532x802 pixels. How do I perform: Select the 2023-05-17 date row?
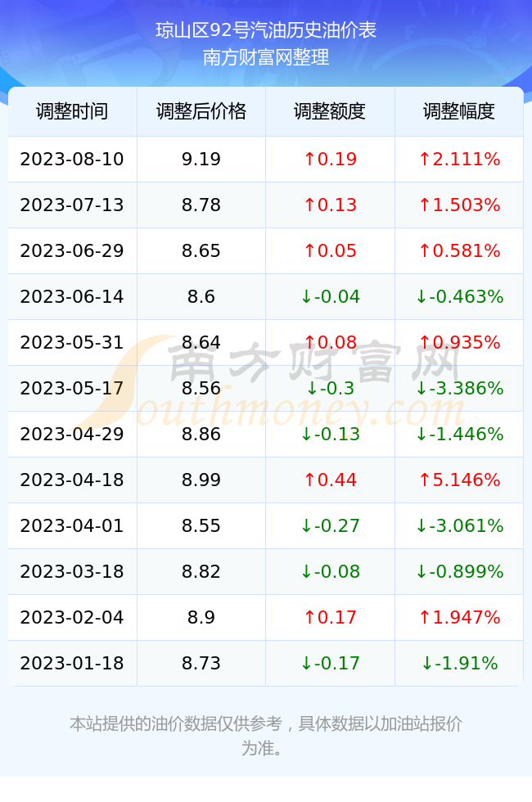click(265, 388)
